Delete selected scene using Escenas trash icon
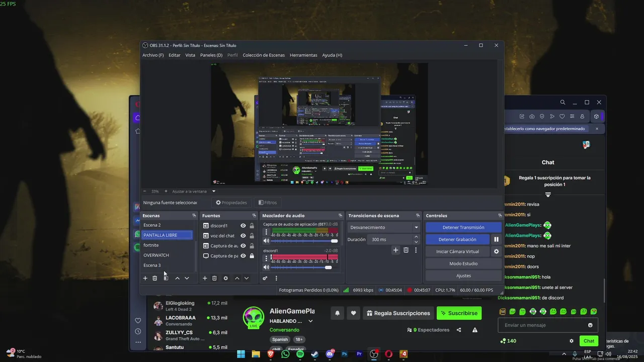Viewport: 644px width, 362px height. coord(155,278)
